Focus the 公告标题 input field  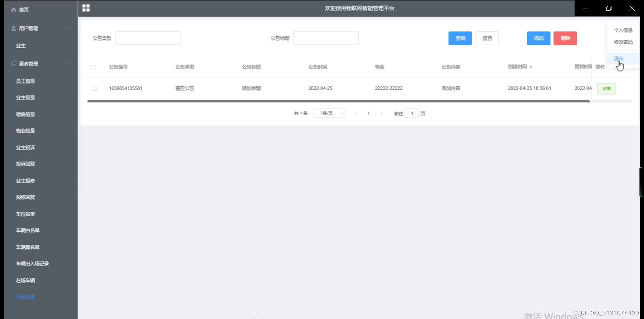point(326,38)
